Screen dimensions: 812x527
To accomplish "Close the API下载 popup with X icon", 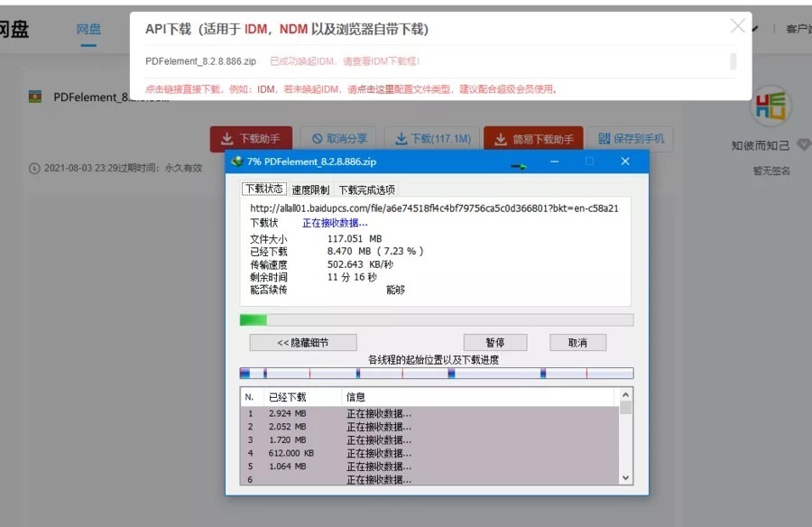I will (737, 26).
